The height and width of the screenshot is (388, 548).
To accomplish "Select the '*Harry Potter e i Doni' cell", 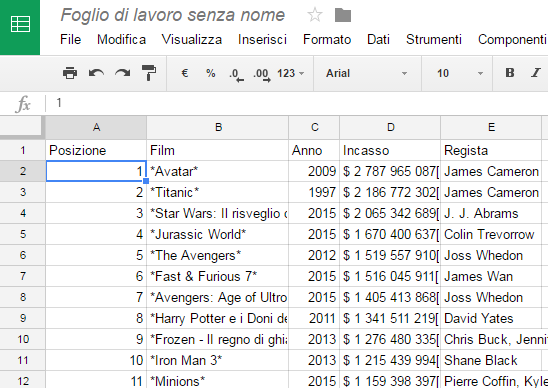I will click(218, 318).
